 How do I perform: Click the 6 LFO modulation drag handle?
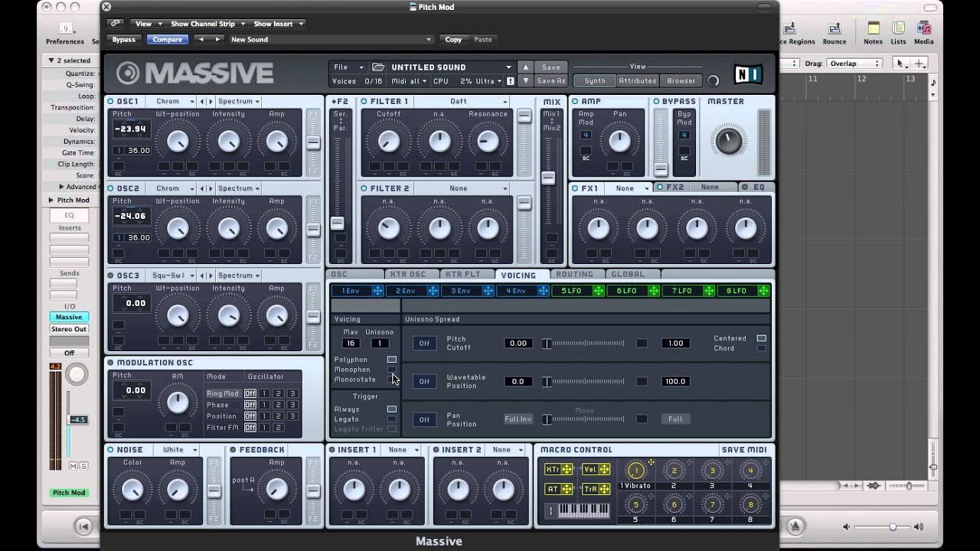[654, 291]
